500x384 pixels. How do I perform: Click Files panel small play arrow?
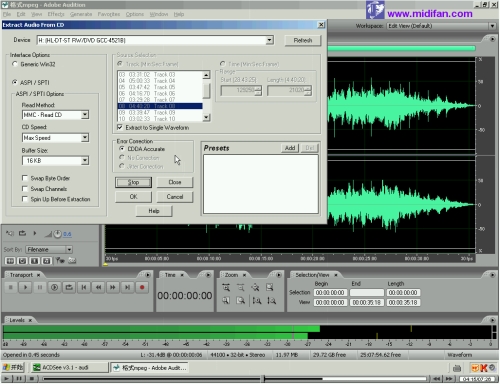(35, 233)
